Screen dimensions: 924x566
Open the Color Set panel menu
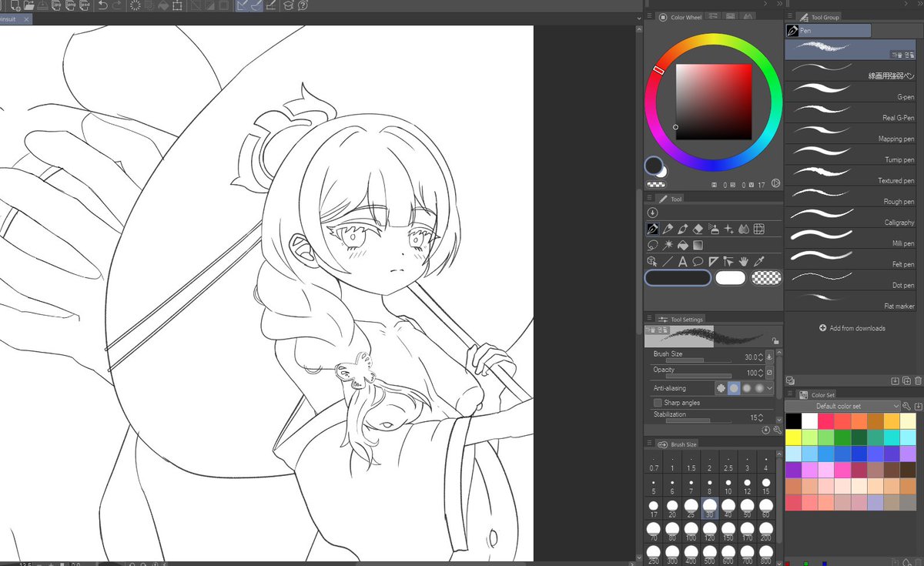coord(790,394)
